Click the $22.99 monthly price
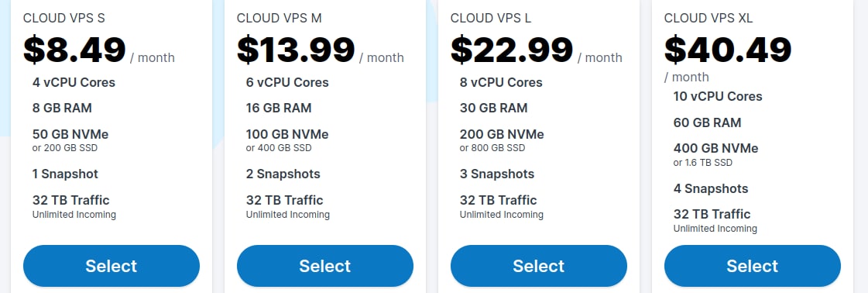The image size is (868, 293). click(512, 50)
